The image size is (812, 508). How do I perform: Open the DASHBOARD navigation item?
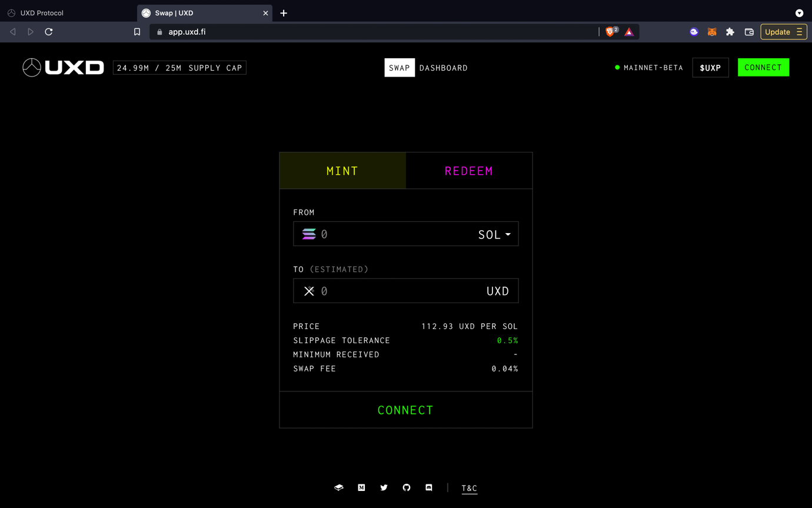(x=444, y=68)
